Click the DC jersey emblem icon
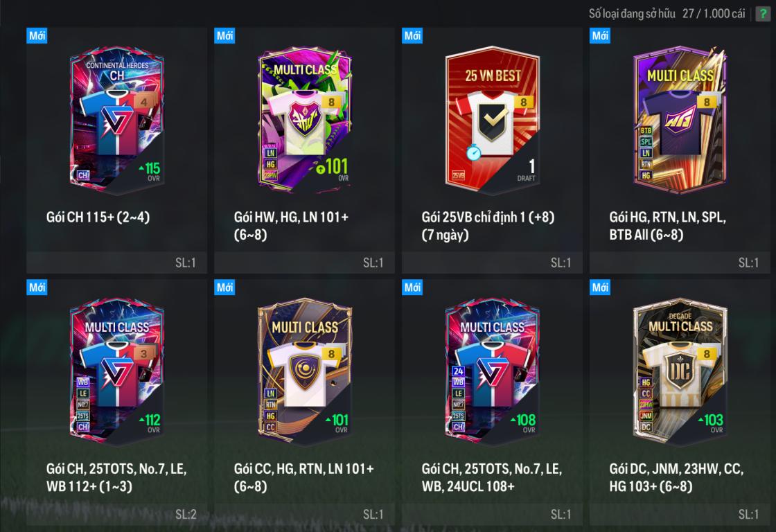The height and width of the screenshot is (532, 776). tap(680, 370)
